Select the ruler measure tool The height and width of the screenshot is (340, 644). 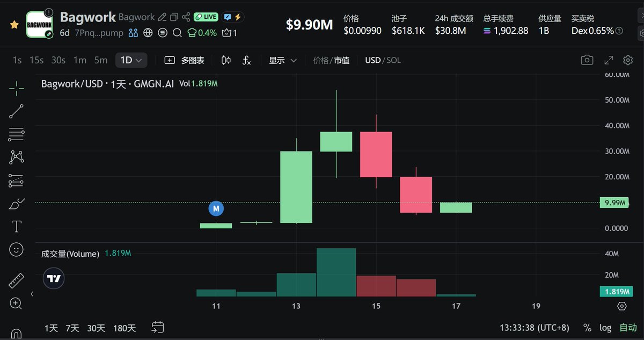16,280
